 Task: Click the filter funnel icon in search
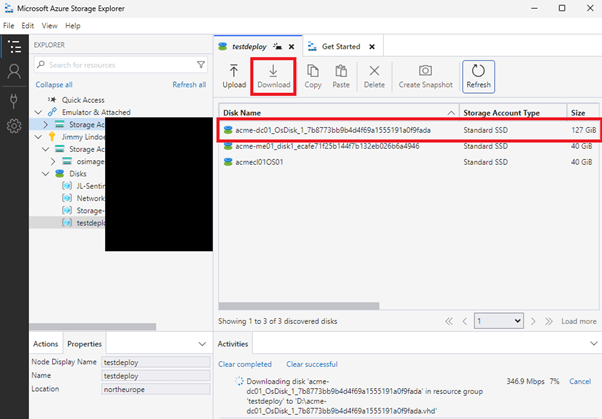pyautogui.click(x=200, y=65)
